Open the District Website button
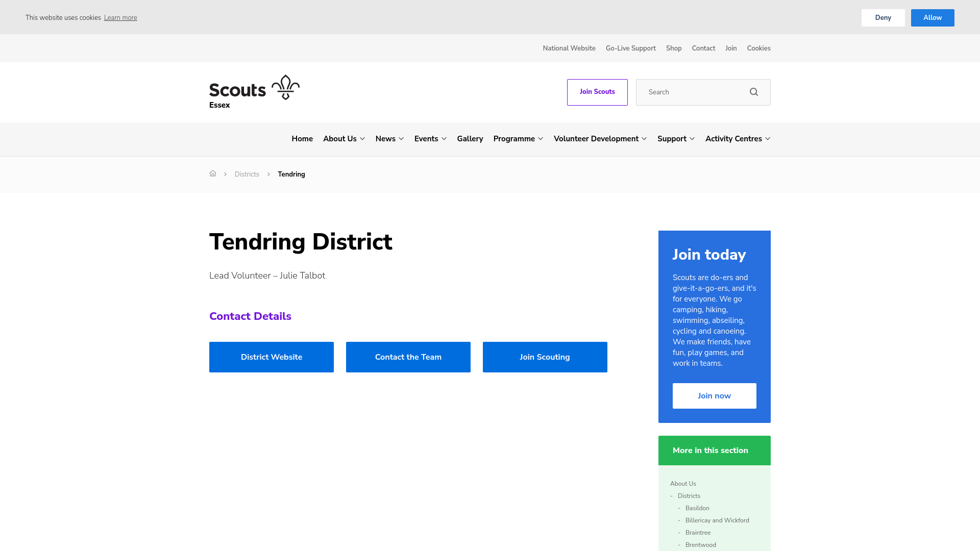The height and width of the screenshot is (551, 980). click(x=272, y=357)
